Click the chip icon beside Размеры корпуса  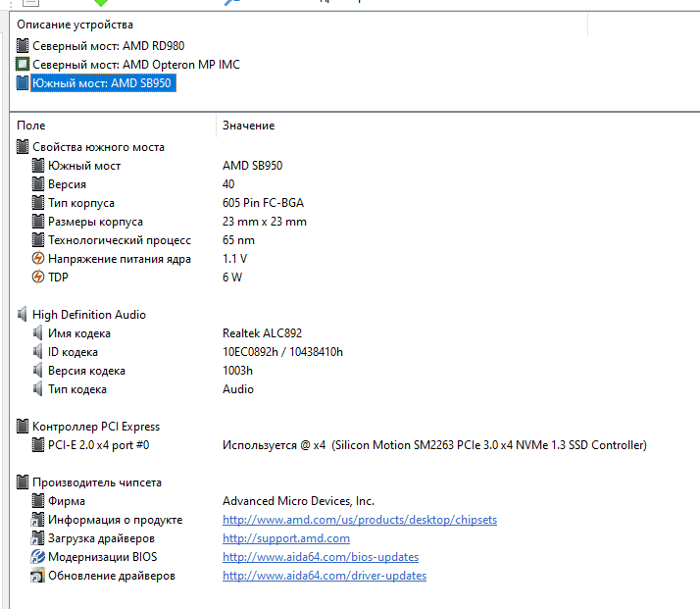click(38, 222)
